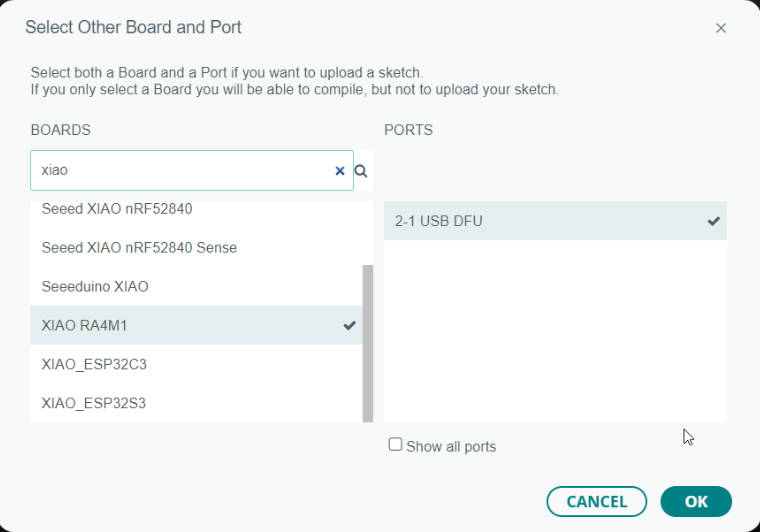Confirm the selection with the OK button
The image size is (760, 532).
point(696,501)
